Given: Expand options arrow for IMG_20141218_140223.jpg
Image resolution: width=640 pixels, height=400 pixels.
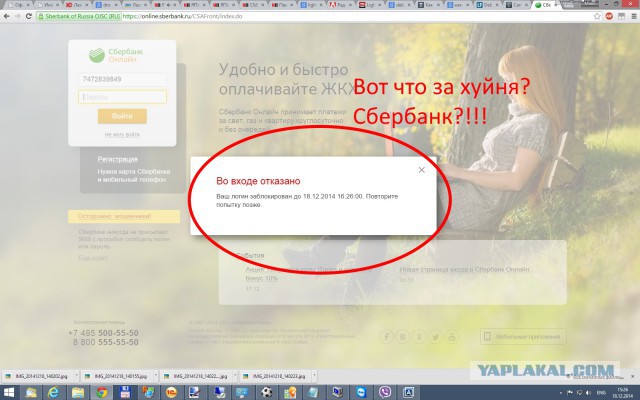Looking at the screenshot, I should coord(314,376).
